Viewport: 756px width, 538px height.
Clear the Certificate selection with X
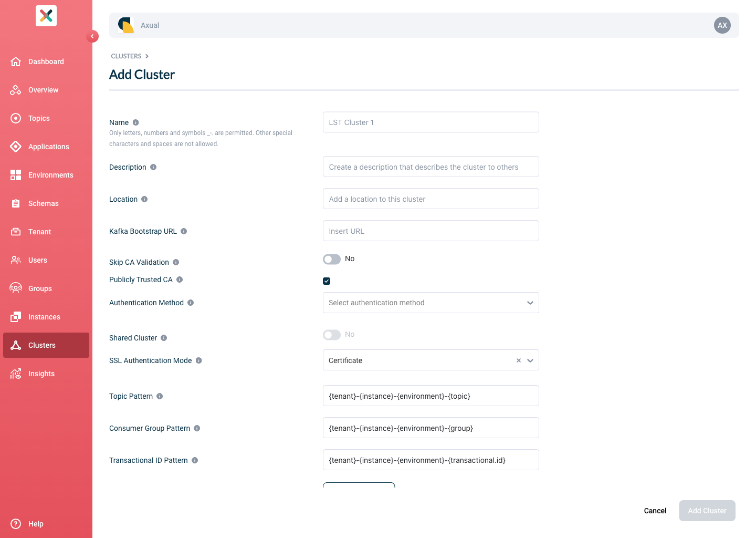tap(519, 360)
